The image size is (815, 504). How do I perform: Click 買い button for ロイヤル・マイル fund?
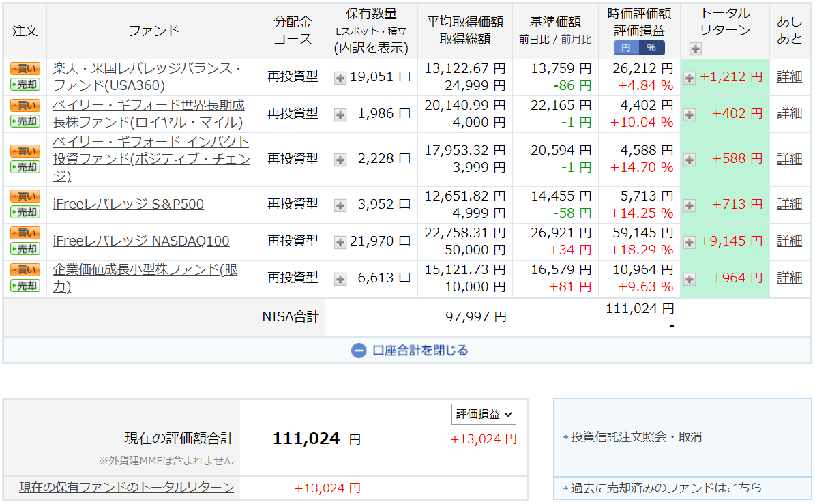tap(25, 106)
